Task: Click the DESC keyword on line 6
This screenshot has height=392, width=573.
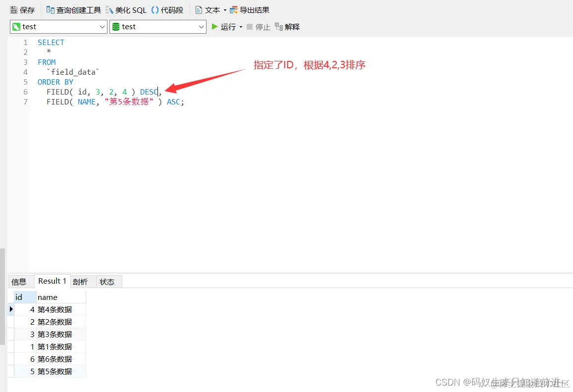Action: point(149,92)
